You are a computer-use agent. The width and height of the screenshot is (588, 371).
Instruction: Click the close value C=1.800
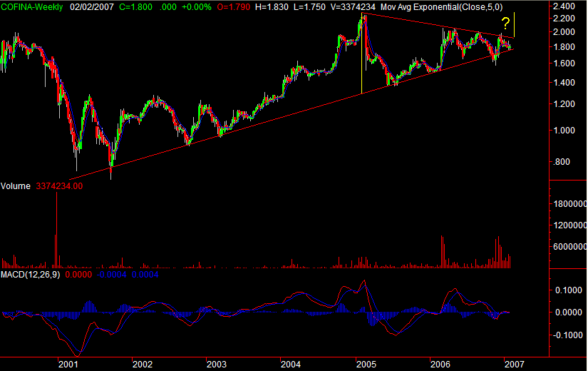click(x=135, y=6)
